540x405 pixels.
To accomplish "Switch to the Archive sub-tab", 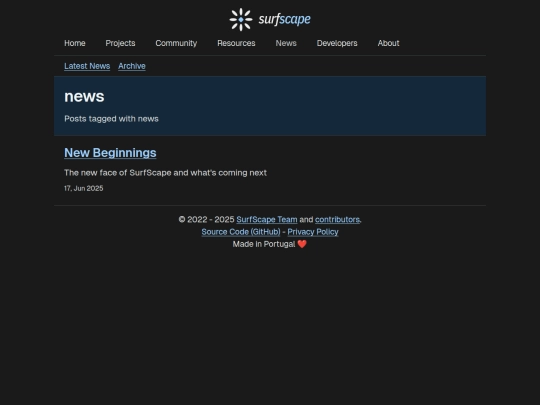I will (x=132, y=66).
